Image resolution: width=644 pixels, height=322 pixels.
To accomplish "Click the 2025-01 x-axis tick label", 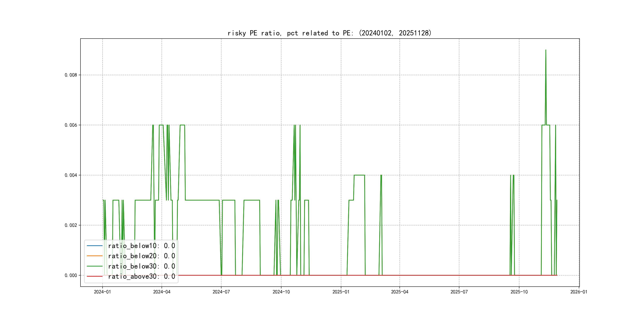I will [341, 292].
